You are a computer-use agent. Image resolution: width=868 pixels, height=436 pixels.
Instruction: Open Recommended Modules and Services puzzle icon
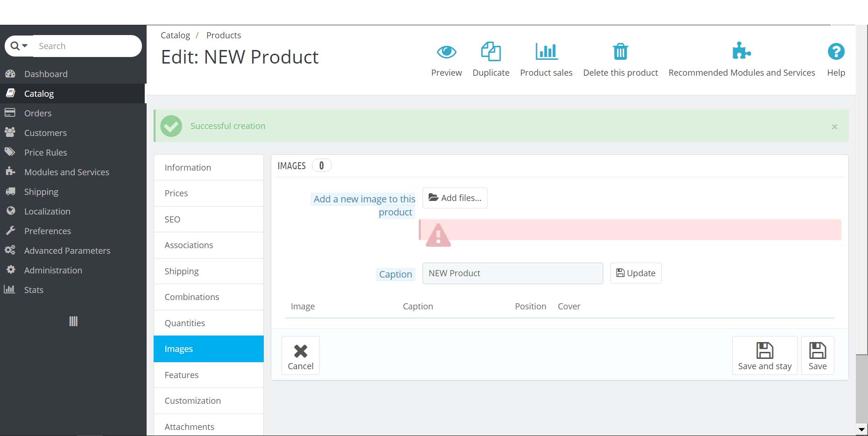pyautogui.click(x=741, y=51)
